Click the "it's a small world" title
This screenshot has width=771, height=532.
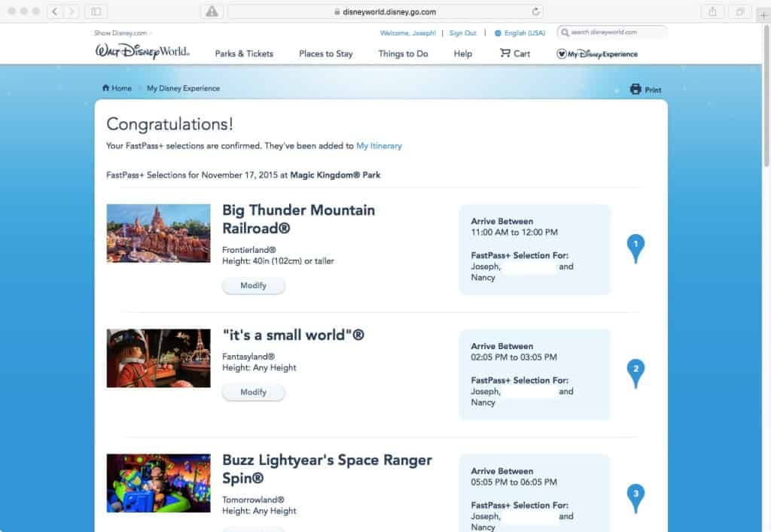tap(293, 335)
